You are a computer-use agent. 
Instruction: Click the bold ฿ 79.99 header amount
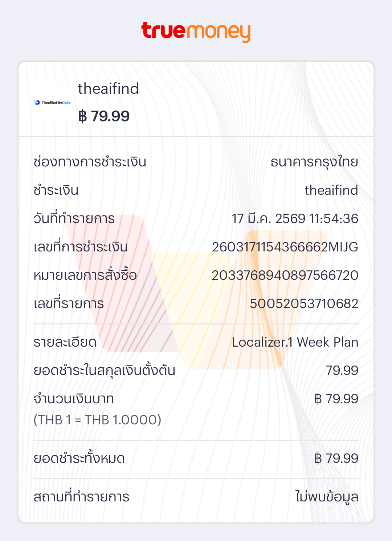click(x=104, y=116)
